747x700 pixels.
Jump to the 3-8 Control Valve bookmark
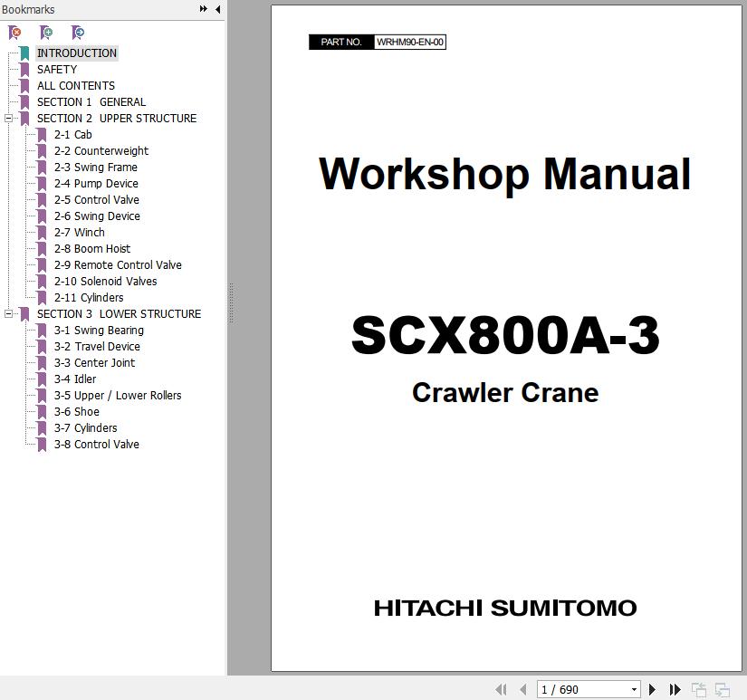click(x=97, y=445)
